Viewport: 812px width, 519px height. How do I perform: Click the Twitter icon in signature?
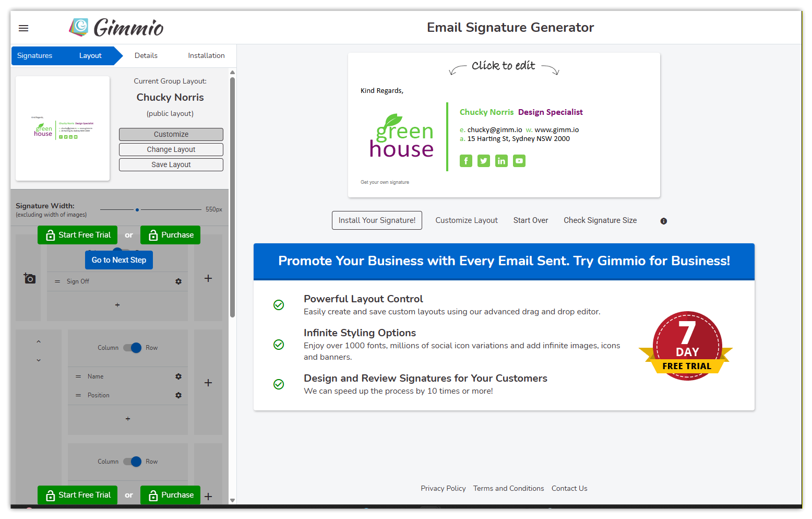tap(484, 161)
